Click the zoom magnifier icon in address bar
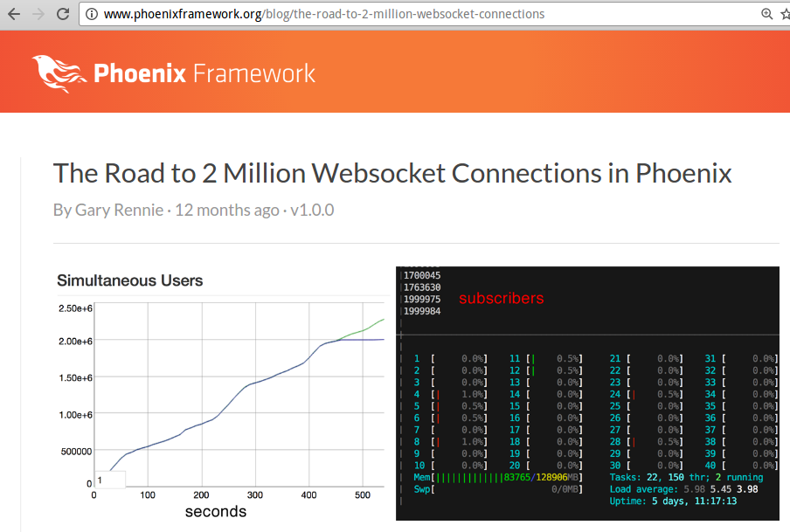 766,14
